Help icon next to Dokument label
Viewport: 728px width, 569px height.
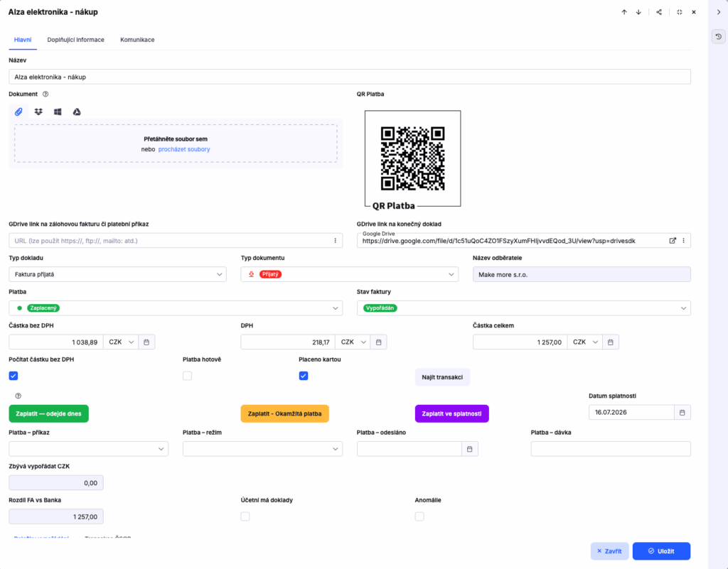[45, 94]
